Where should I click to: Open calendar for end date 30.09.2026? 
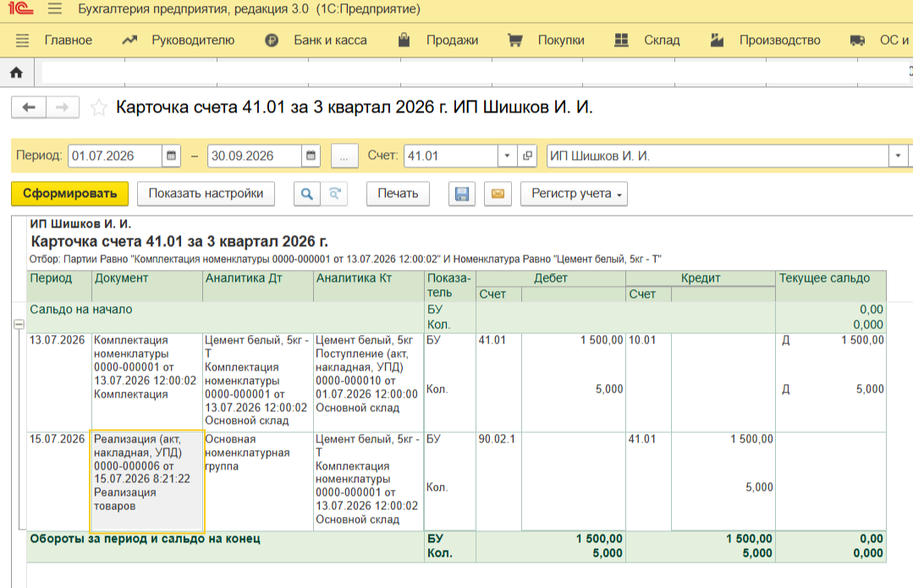coord(311,156)
